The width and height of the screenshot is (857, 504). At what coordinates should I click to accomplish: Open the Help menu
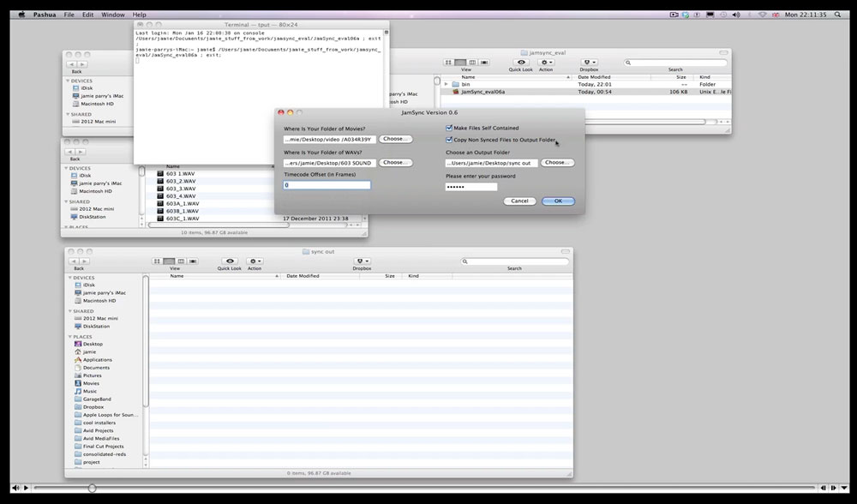140,15
